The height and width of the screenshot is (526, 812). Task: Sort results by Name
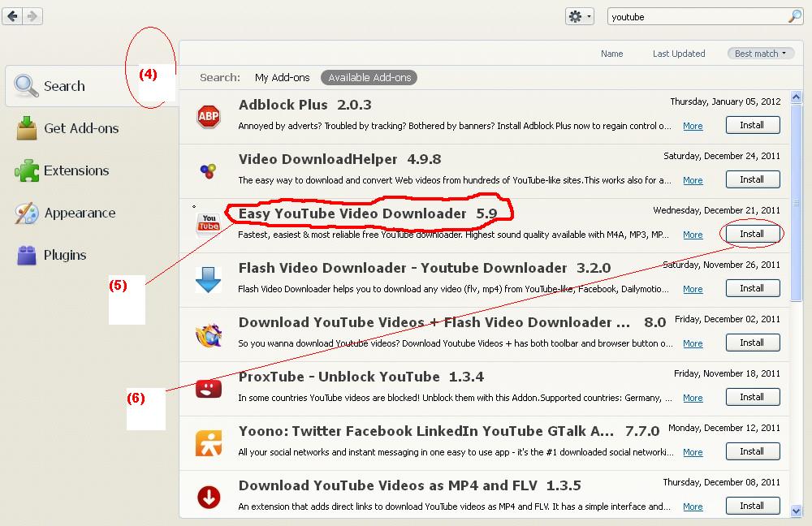[x=611, y=54]
